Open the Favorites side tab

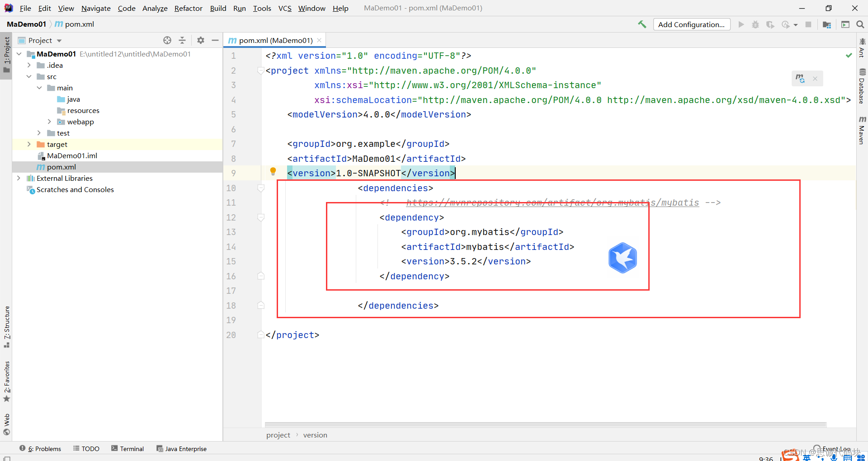(6, 381)
